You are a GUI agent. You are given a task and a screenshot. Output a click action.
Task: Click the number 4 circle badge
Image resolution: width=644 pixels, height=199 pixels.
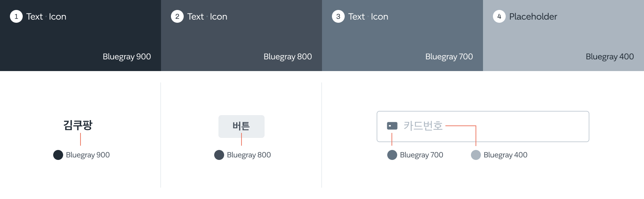pyautogui.click(x=499, y=16)
